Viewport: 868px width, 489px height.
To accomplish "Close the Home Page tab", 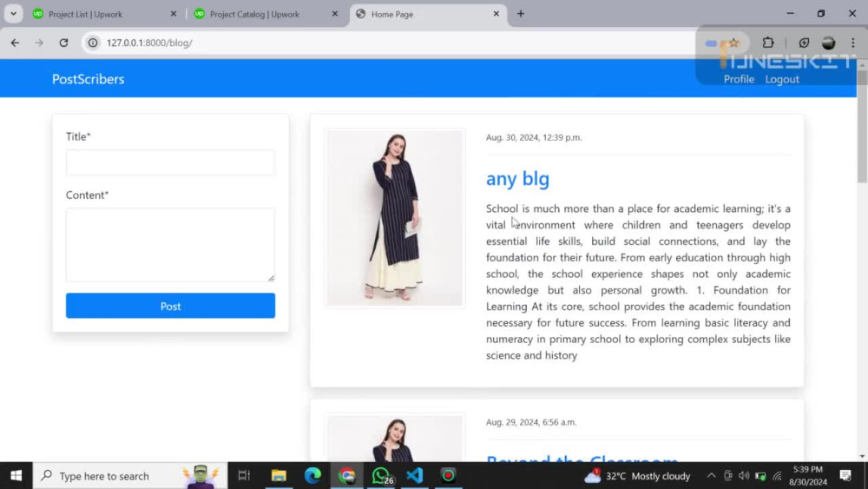I will coord(496,14).
